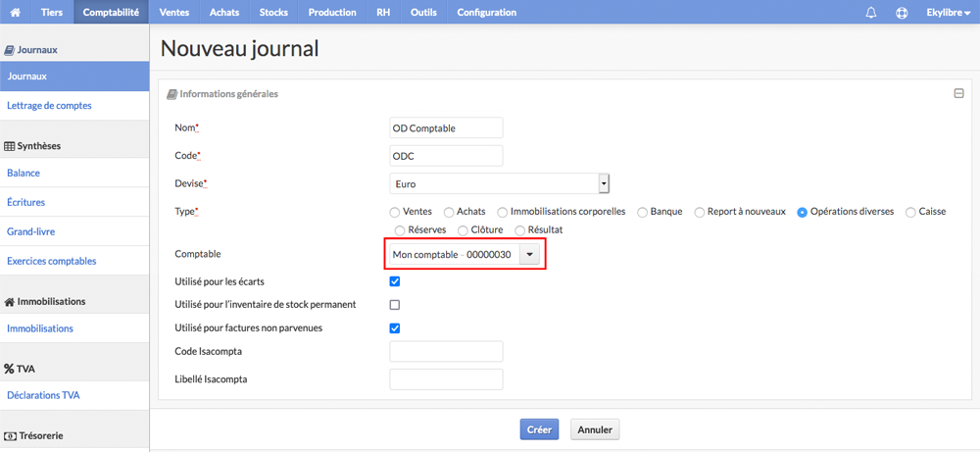Click the Comptable combo text field
This screenshot has width=980, height=452.
coord(455,255)
